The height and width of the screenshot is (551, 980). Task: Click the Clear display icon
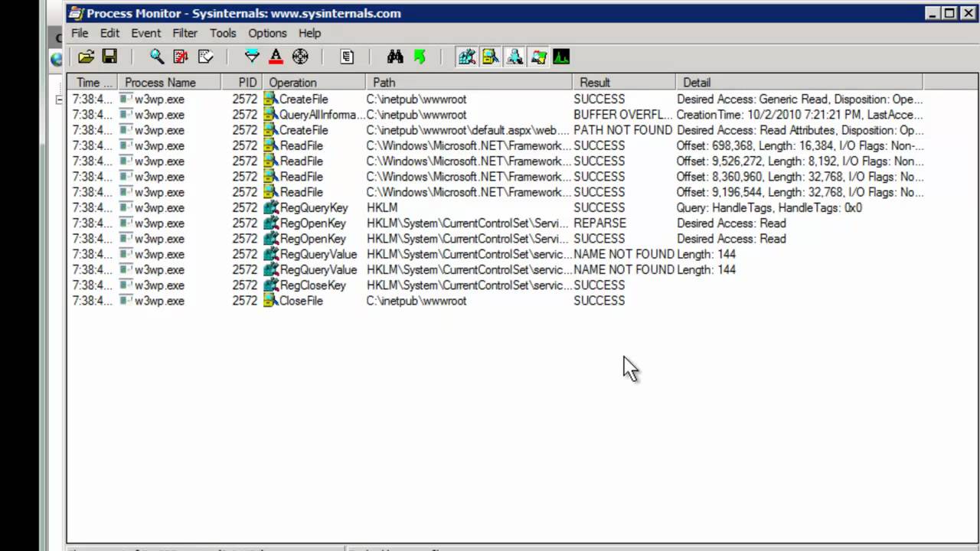coord(205,57)
